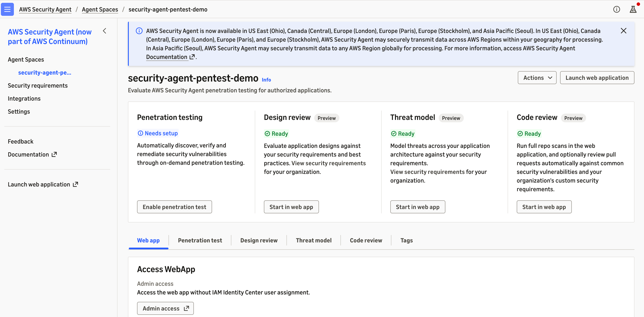644x317 pixels.
Task: Switch to the Code review tab
Action: (366, 240)
